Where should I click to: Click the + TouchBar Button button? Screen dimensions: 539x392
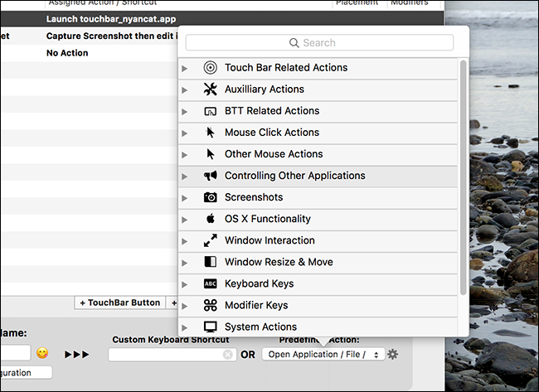point(120,302)
